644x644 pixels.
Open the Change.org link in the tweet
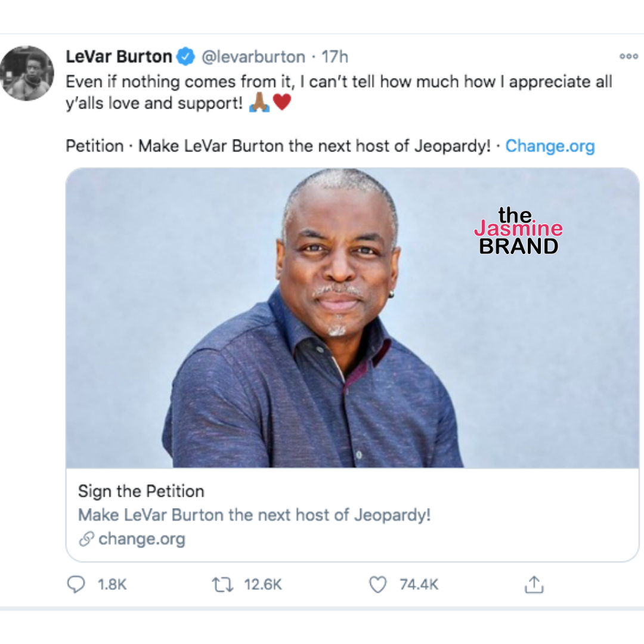[549, 145]
